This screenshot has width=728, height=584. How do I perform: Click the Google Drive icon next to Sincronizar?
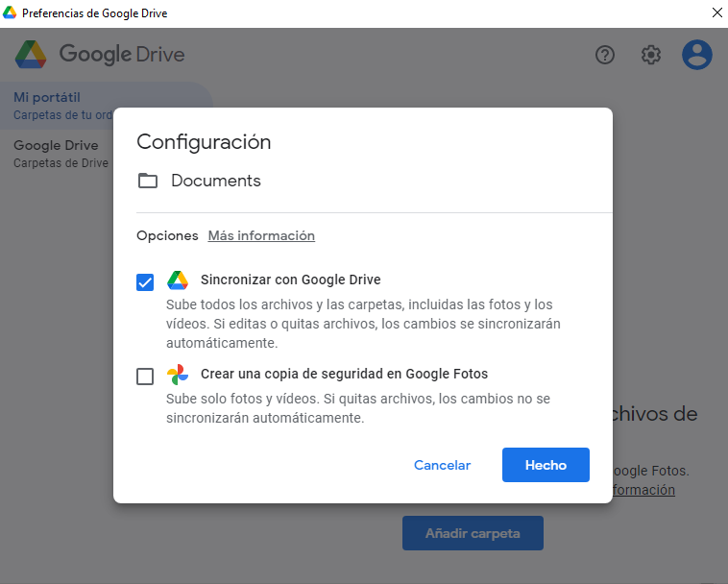[178, 280]
